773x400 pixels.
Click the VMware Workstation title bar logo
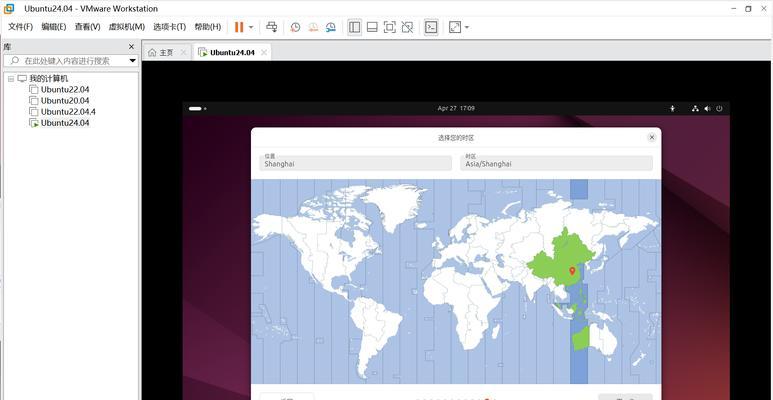[9, 8]
